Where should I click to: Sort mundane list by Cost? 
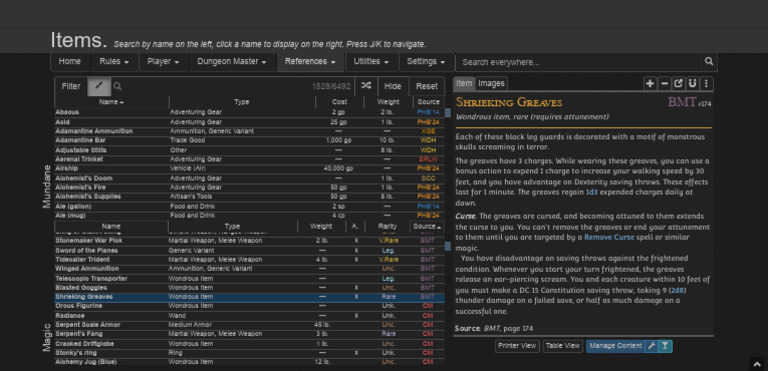339,102
